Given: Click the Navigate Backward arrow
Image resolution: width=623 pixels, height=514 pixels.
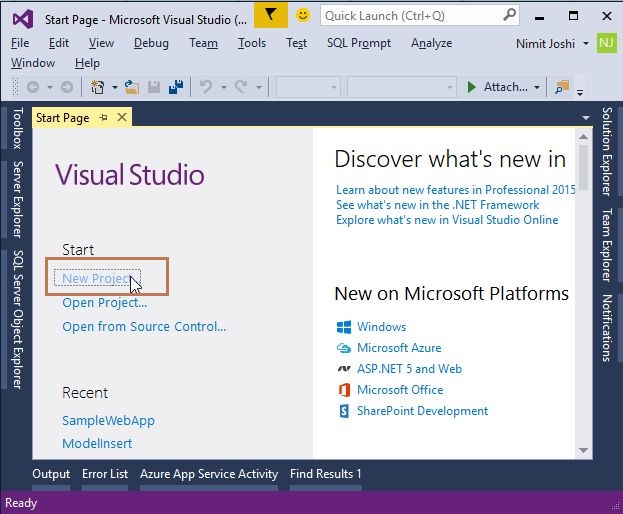Looking at the screenshot, I should 33,87.
